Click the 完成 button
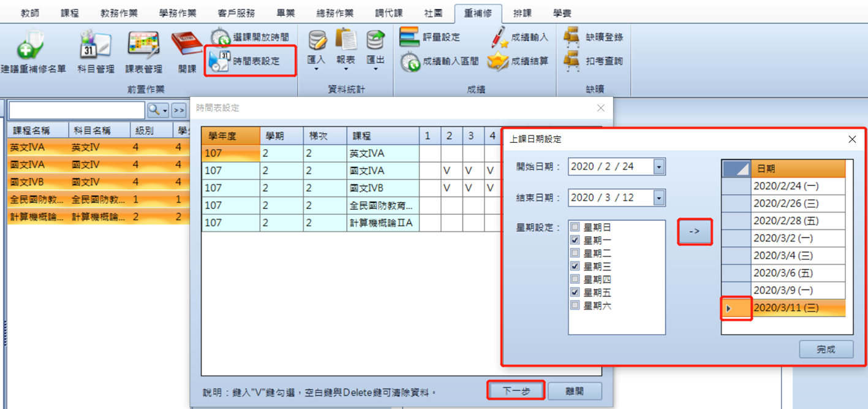This screenshot has width=868, height=409. pyautogui.click(x=826, y=350)
